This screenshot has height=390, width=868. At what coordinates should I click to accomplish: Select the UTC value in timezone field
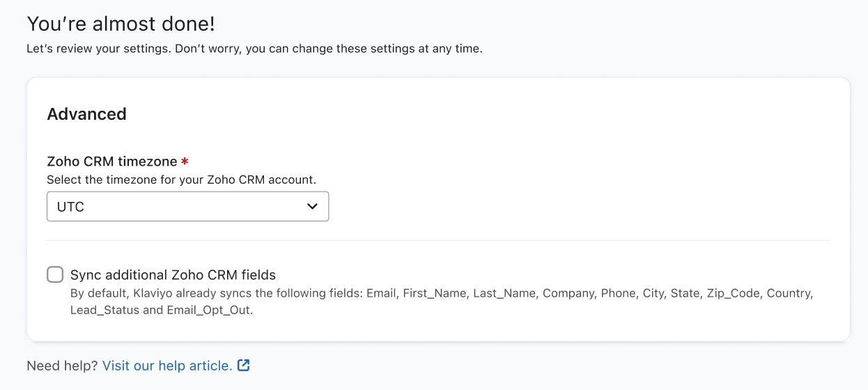click(71, 207)
